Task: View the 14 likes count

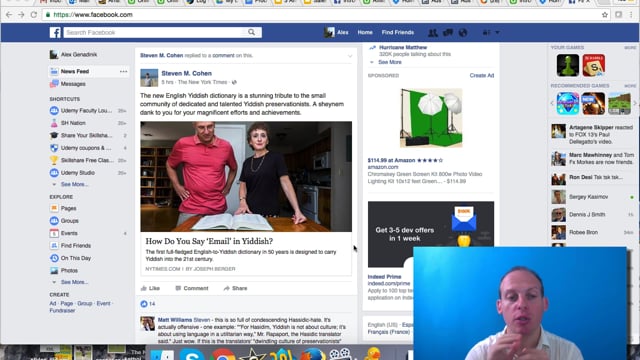Action: pyautogui.click(x=148, y=304)
